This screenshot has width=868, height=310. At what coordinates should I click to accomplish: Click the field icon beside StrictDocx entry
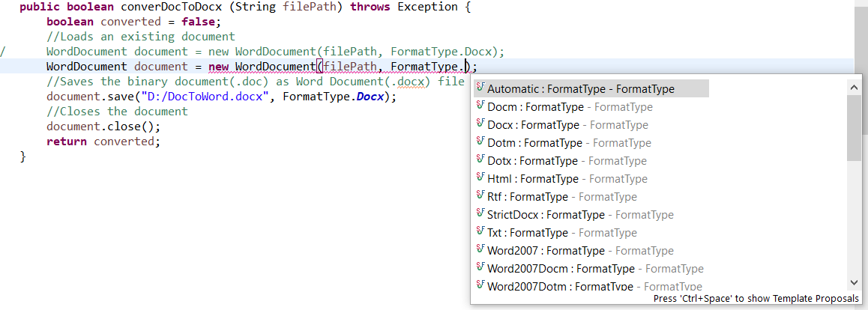click(x=480, y=213)
